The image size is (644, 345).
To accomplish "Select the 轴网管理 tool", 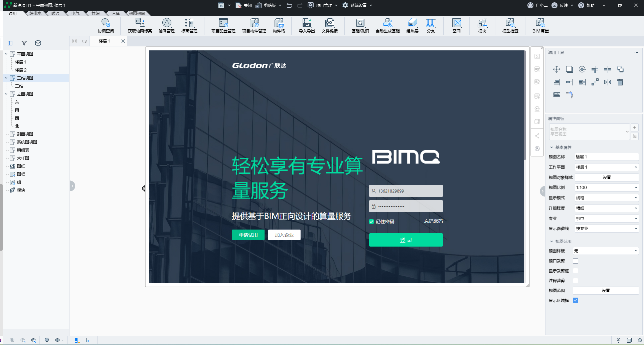I will point(166,26).
